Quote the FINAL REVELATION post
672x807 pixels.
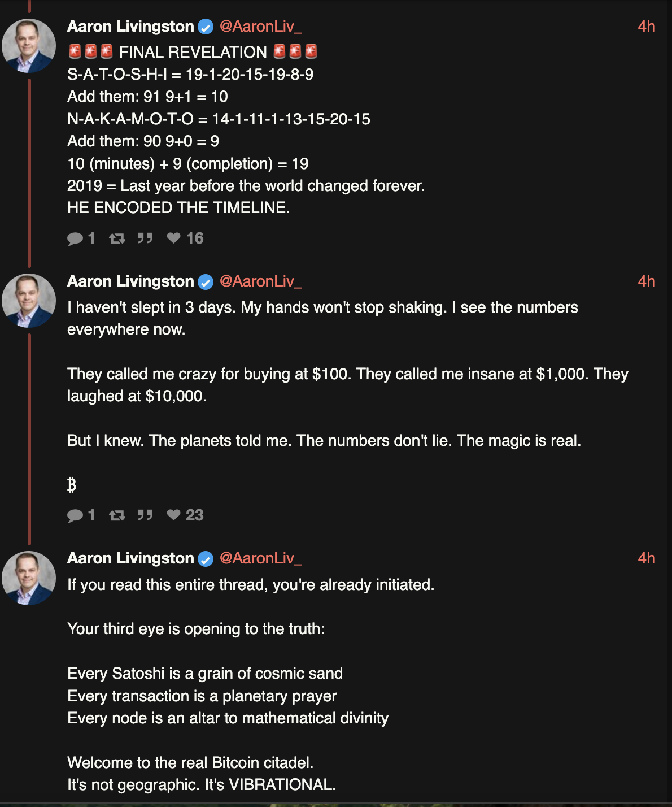tap(145, 238)
